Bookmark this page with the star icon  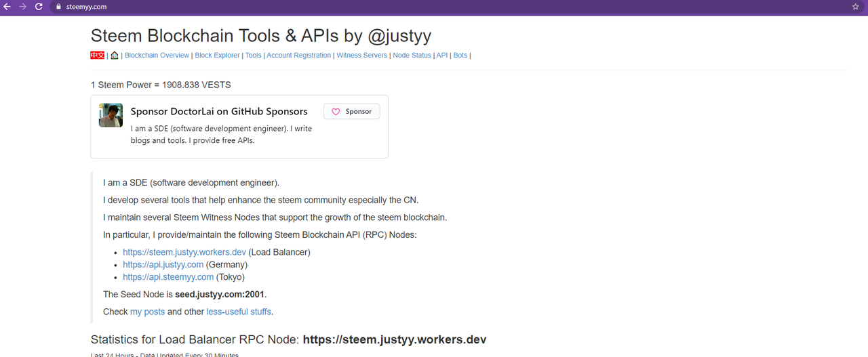coord(855,7)
